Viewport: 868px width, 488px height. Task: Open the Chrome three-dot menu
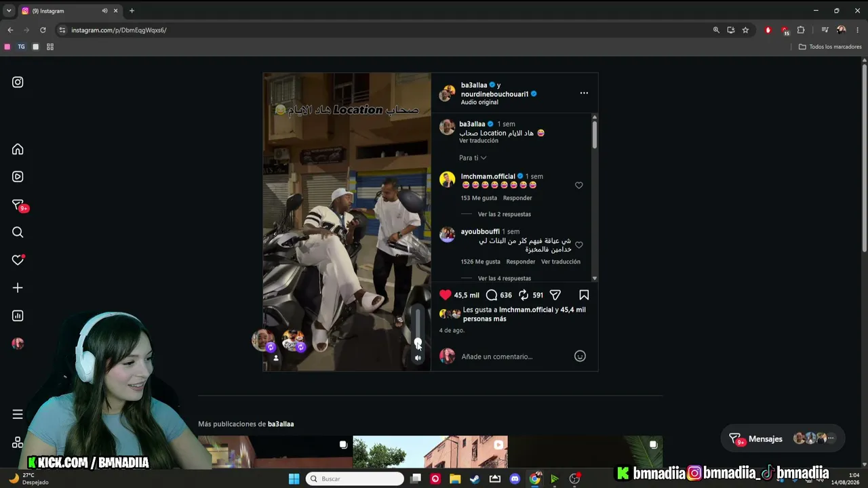pos(858,30)
